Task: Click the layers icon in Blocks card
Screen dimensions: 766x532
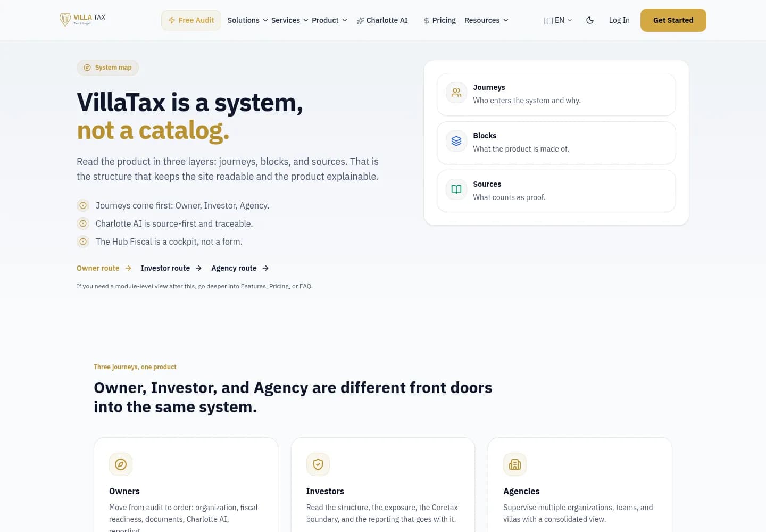Action: (x=456, y=141)
